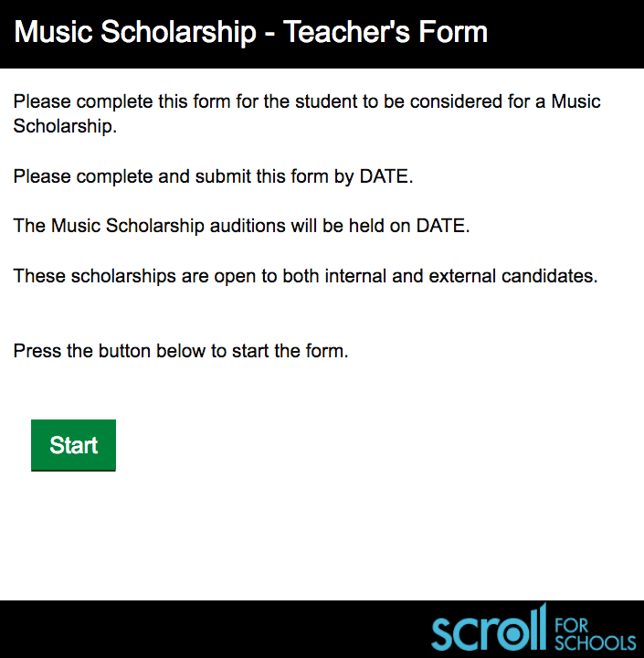Click the 'FOR SCHOOLS' text in logo

tap(596, 634)
